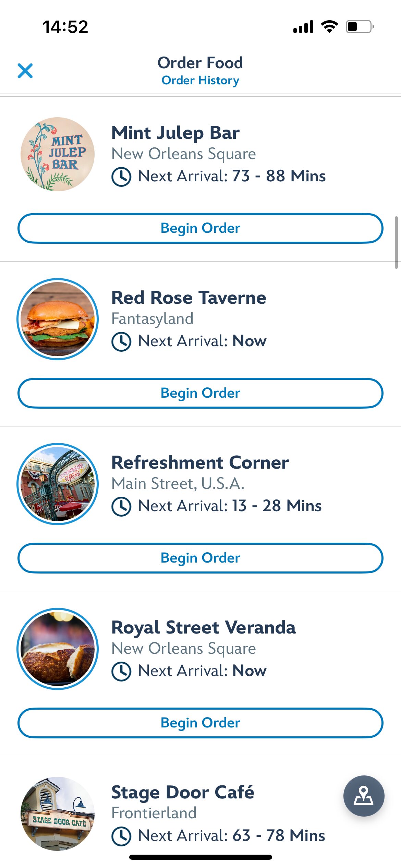
Task: Click the clock icon for Refreshment Corner
Action: pos(121,507)
